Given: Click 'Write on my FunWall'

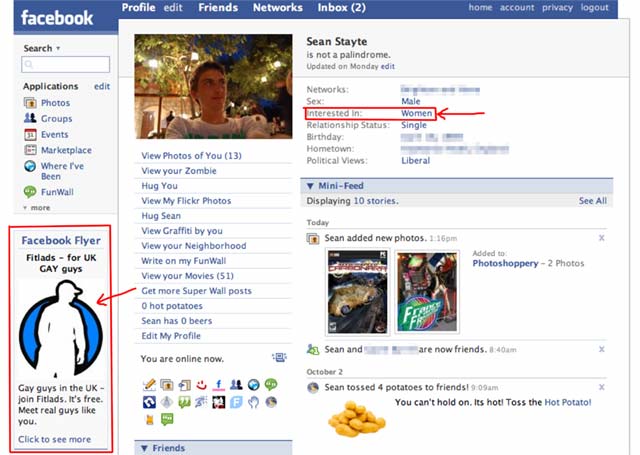Looking at the screenshot, I should [x=184, y=261].
